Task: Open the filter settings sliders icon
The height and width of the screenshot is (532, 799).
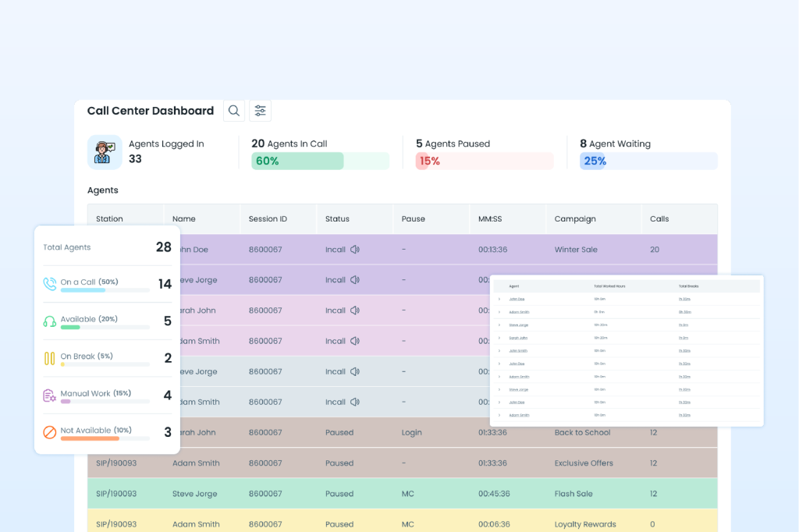Action: [x=260, y=111]
